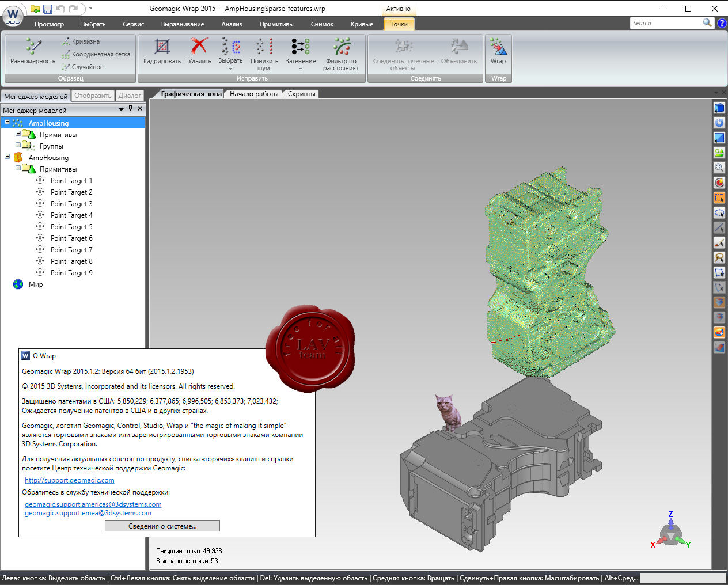Open the Скрипты tab
The width and height of the screenshot is (728, 585).
(x=301, y=94)
